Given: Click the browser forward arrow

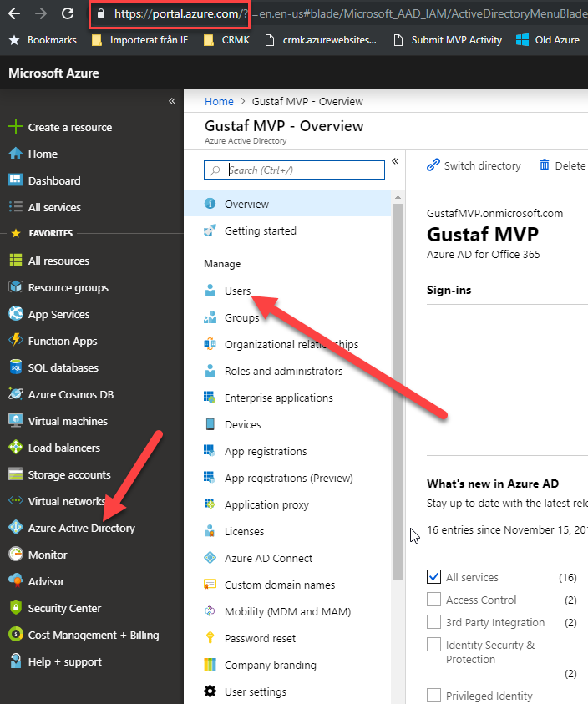Looking at the screenshot, I should 41,13.
